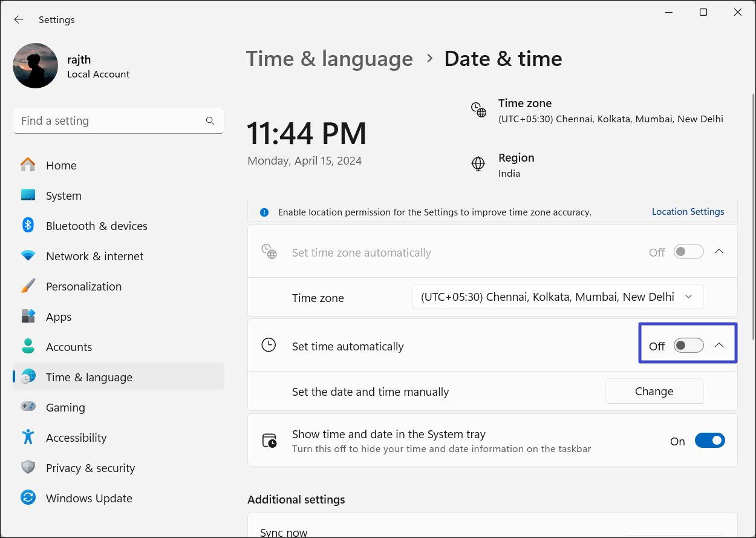The image size is (756, 538).
Task: Click the Privacy & security shield icon
Action: coord(28,468)
